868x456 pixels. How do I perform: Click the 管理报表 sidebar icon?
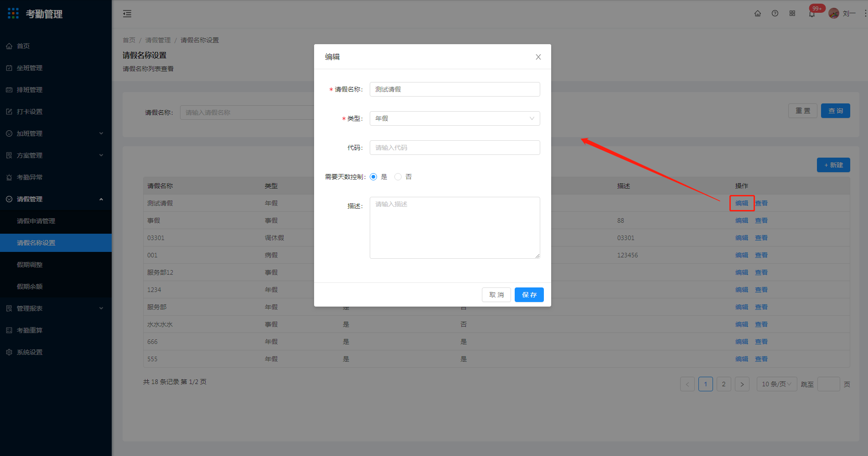pos(9,308)
